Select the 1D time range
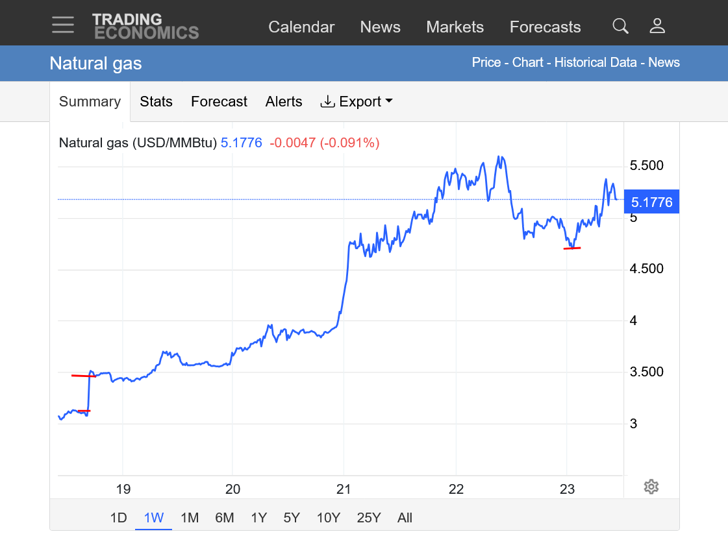728x560 pixels. click(x=118, y=518)
